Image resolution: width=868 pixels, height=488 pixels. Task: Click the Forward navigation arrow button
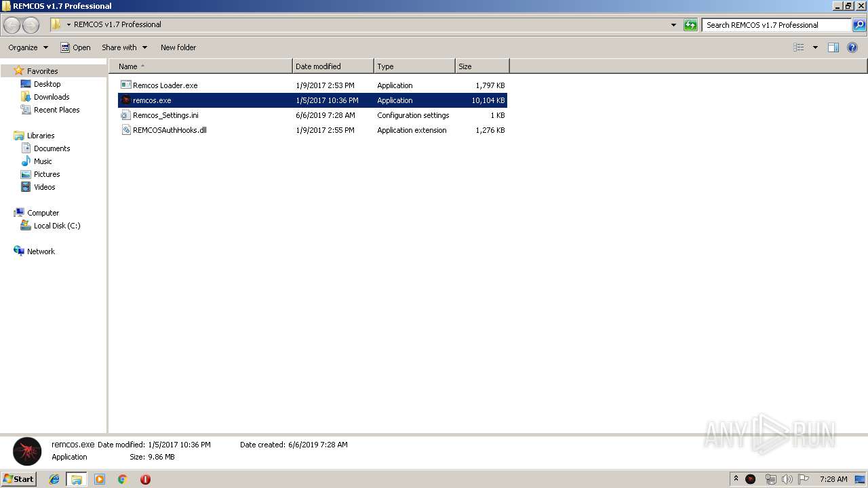tap(31, 25)
